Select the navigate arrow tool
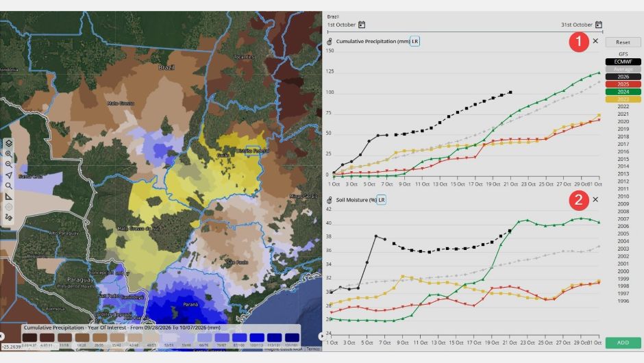This screenshot has width=644, height=363. (9, 175)
